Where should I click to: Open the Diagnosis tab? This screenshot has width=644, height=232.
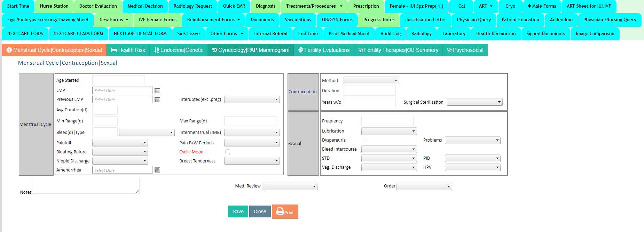(x=265, y=6)
